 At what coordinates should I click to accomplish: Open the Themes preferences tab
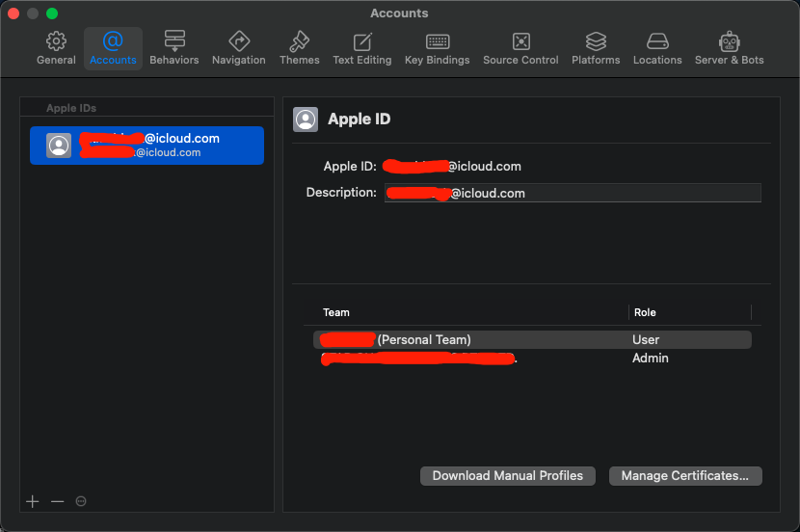[300, 49]
